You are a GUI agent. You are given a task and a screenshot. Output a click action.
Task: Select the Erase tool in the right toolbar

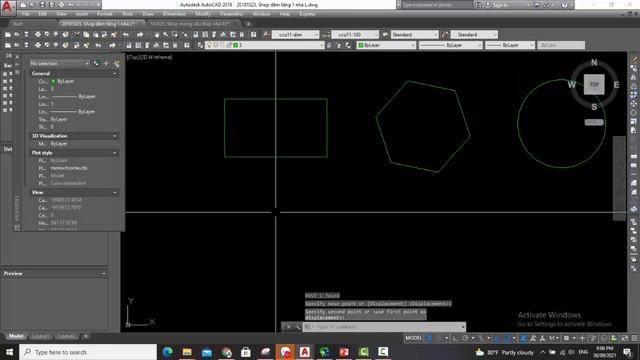point(634,59)
